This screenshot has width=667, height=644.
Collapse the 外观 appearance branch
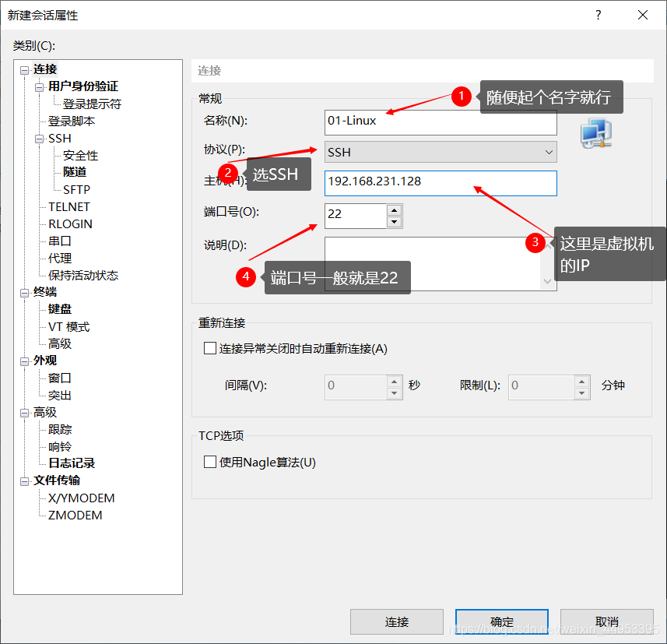(x=25, y=360)
